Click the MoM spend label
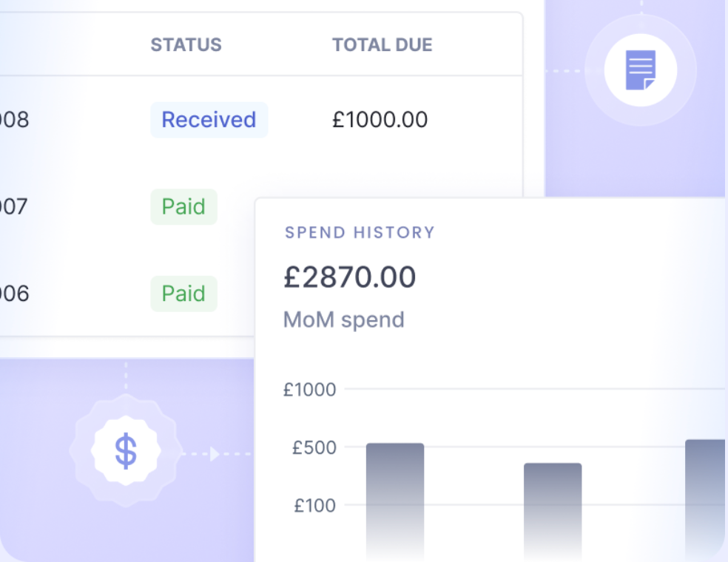 (344, 319)
